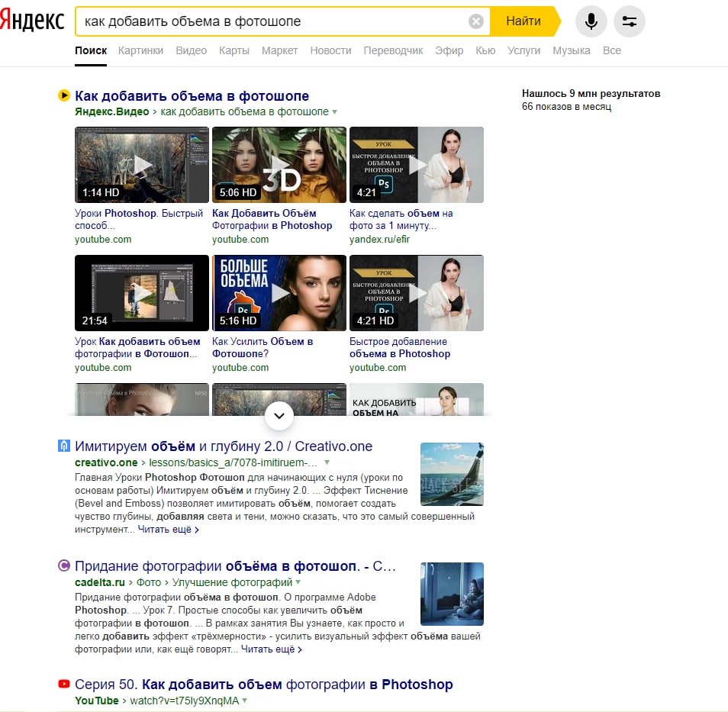
Task: Open the night window thumbnail of cadelta result
Action: point(452,594)
